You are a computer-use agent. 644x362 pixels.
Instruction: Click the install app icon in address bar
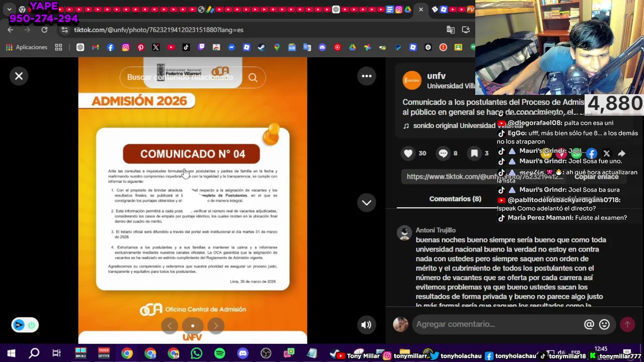coord(466,30)
